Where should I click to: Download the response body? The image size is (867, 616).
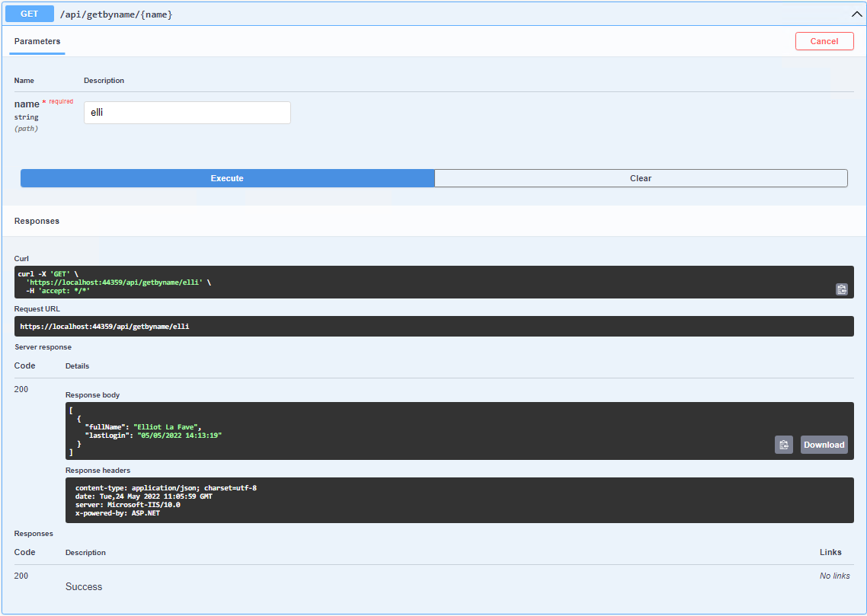point(824,445)
